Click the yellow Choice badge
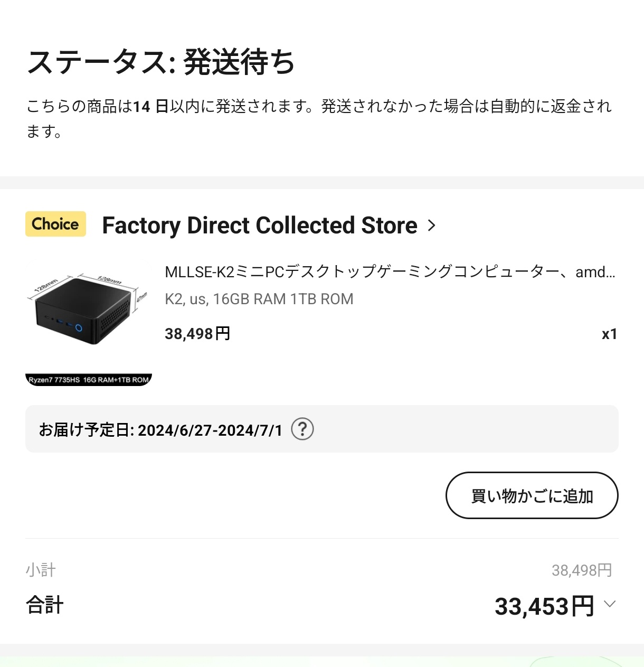 pos(55,224)
